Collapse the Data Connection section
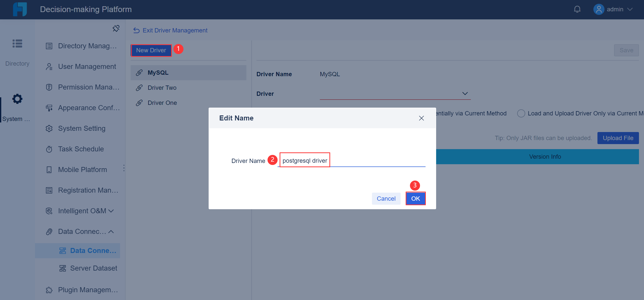This screenshot has height=300, width=644. pyautogui.click(x=111, y=231)
